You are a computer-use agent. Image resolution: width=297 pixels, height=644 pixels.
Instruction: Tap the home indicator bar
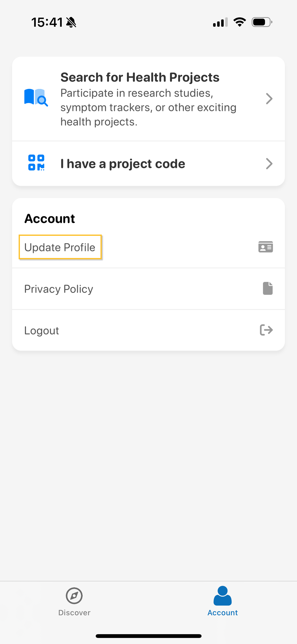(148, 636)
